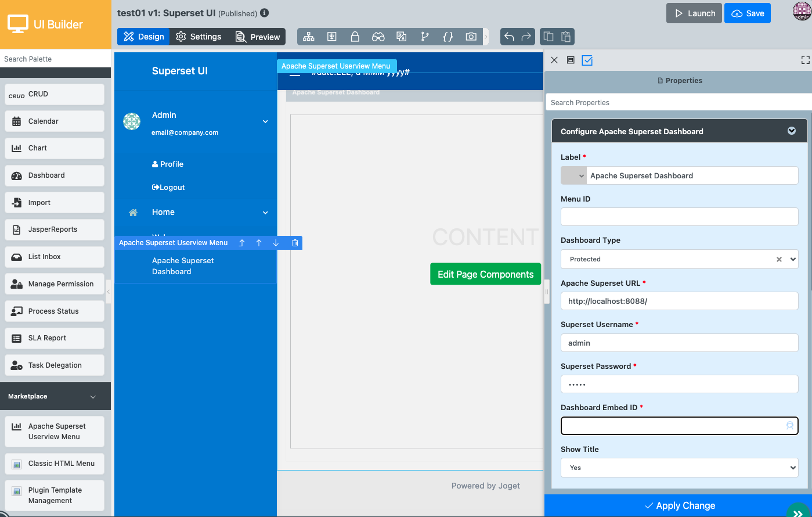Select the SLA Report palette element

[55, 338]
